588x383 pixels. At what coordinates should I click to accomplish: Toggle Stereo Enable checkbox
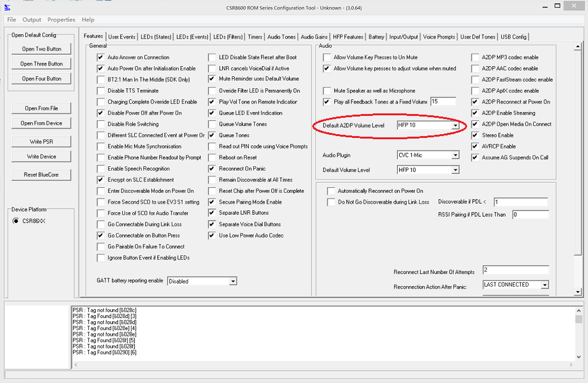tap(475, 135)
